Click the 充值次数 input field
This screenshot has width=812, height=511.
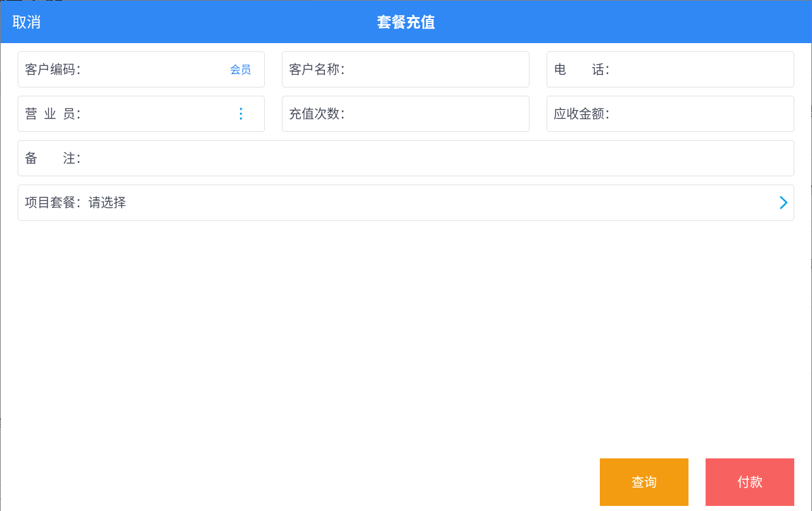coord(405,114)
